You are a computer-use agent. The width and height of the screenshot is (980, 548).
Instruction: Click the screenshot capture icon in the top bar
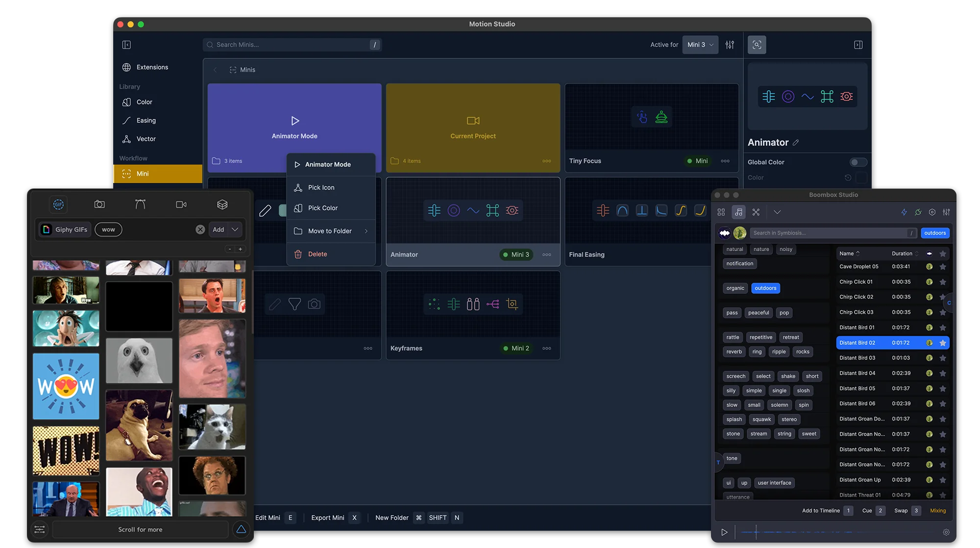click(757, 45)
